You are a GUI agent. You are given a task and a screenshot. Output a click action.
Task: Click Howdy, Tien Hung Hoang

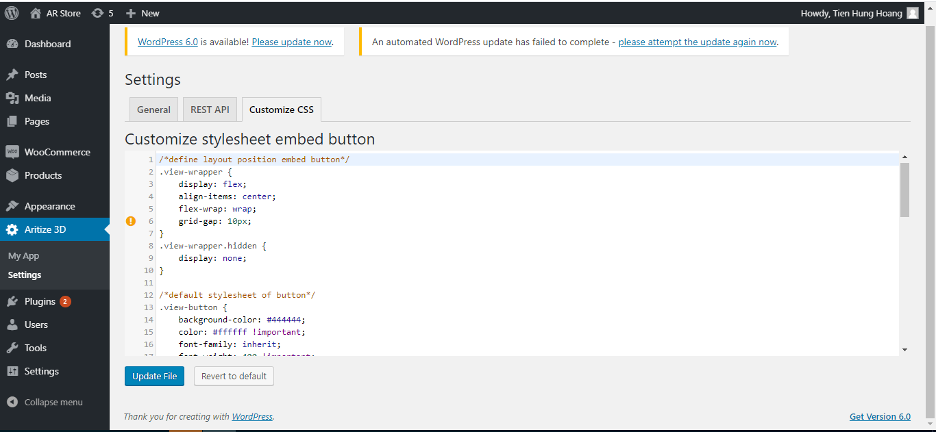tap(851, 13)
